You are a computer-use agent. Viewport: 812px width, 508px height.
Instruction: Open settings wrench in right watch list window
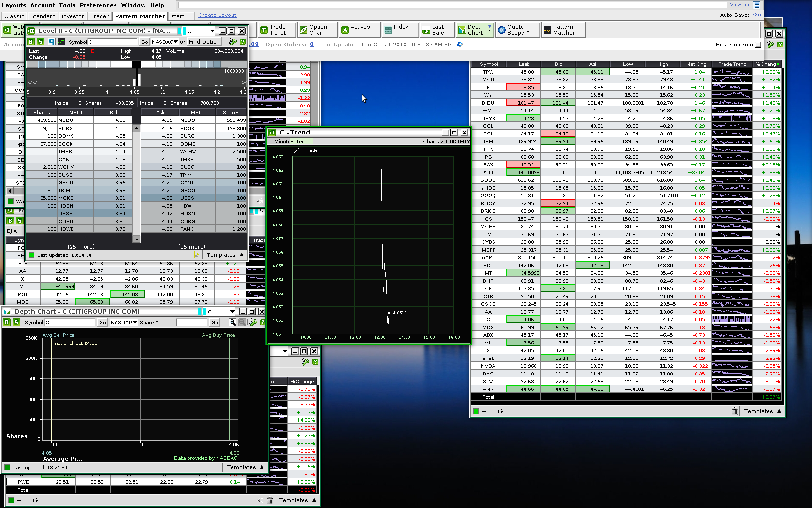770,45
